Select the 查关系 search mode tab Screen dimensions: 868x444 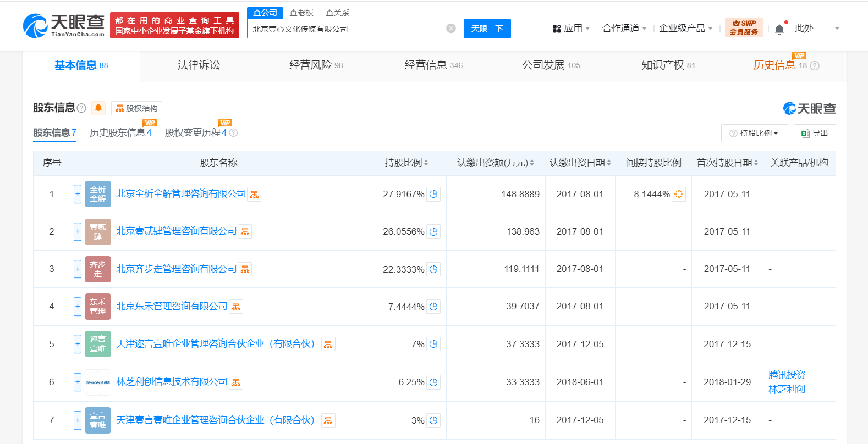point(338,13)
